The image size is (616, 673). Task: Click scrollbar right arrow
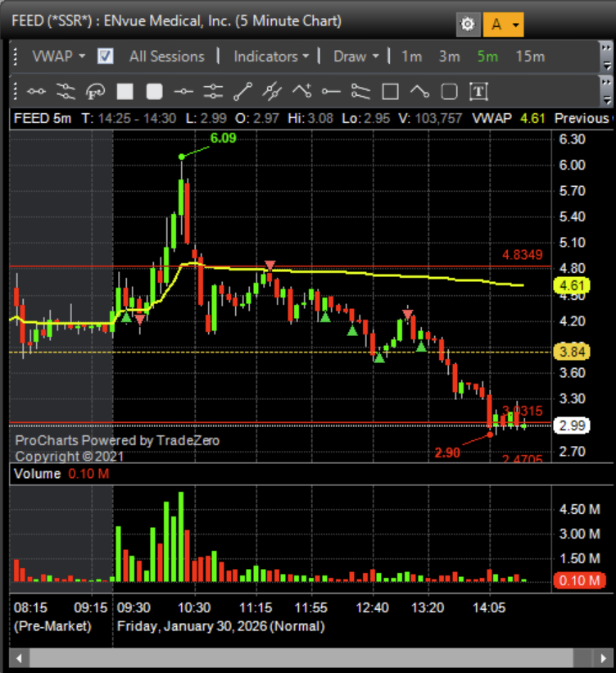603,658
